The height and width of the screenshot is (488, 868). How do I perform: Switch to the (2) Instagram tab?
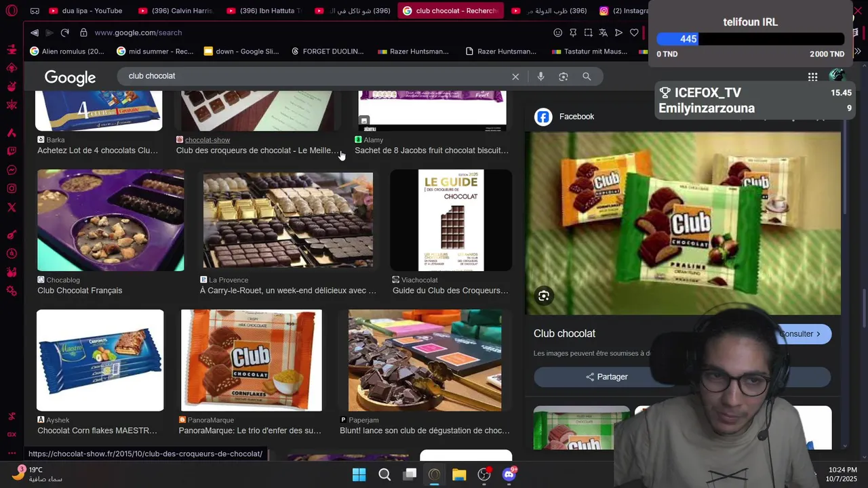click(x=623, y=11)
